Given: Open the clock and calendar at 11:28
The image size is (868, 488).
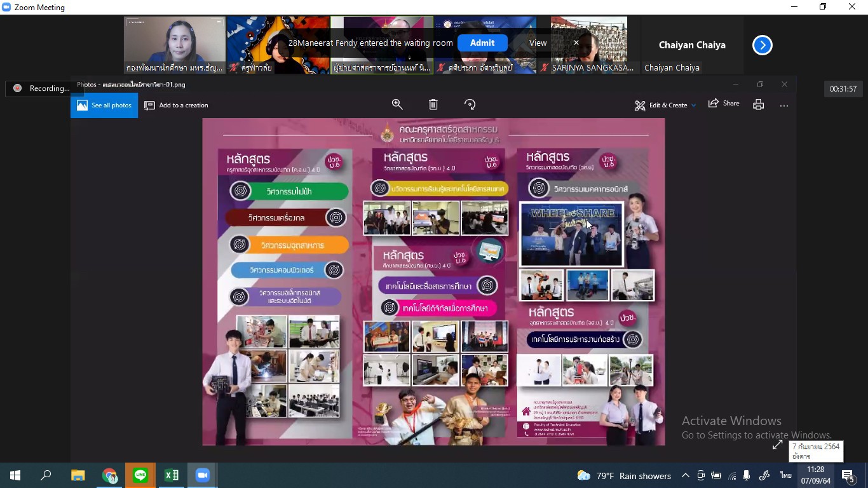Looking at the screenshot, I should point(815,475).
